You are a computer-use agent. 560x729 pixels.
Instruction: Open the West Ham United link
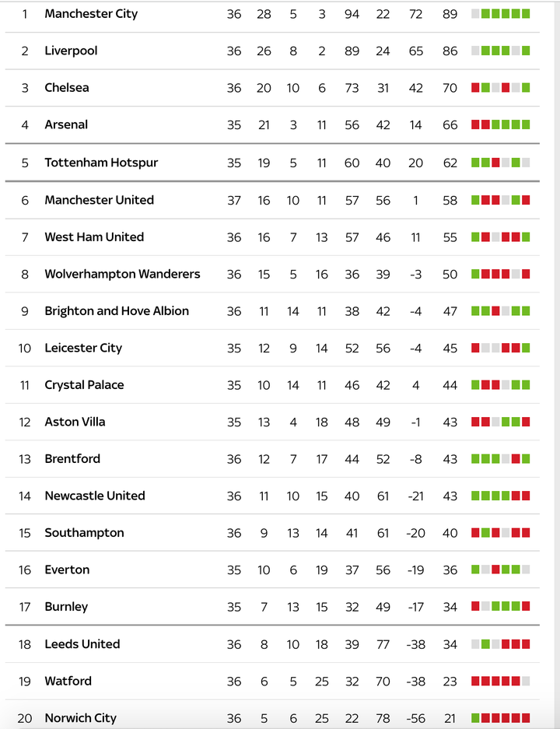click(94, 237)
